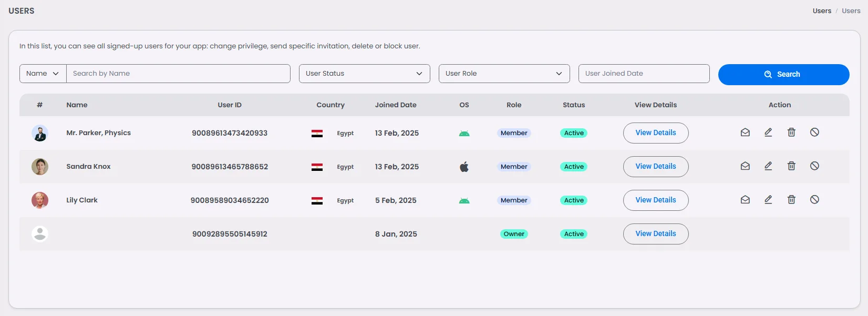This screenshot has height=316, width=868.
Task: Click Mr. Parker's profile avatar
Action: (40, 133)
